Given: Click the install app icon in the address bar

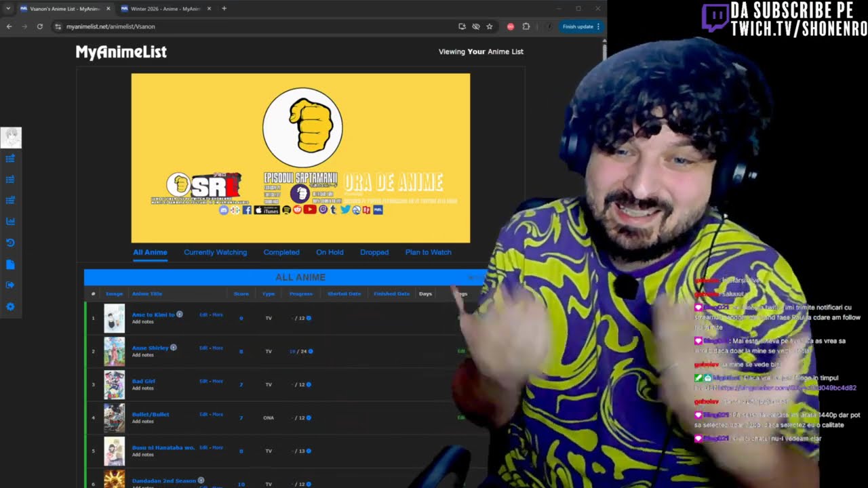Looking at the screenshot, I should coord(462,26).
